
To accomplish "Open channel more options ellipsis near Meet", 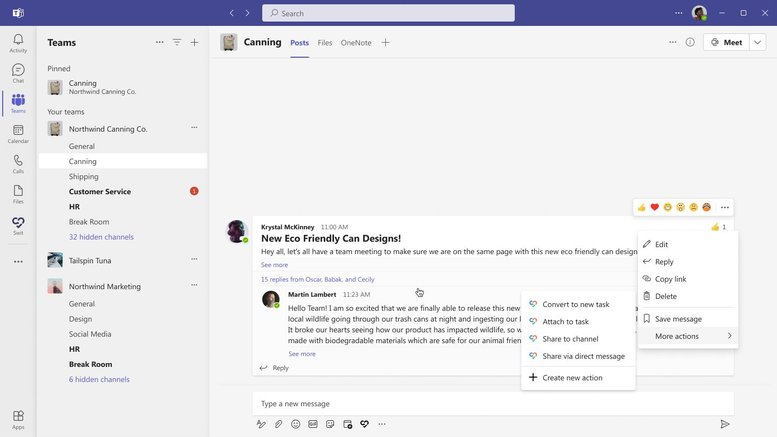I will [x=672, y=43].
